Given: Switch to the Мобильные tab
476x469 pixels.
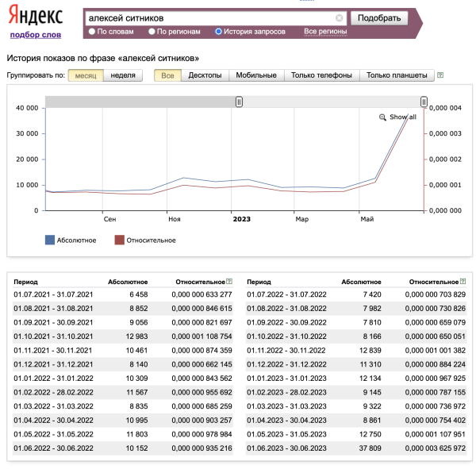Looking at the screenshot, I should click(256, 75).
